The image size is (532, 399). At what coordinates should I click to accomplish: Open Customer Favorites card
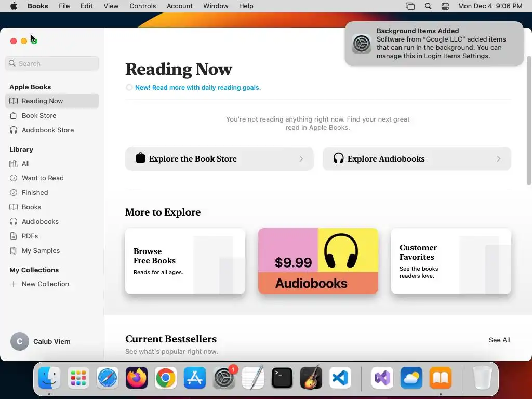point(451,261)
